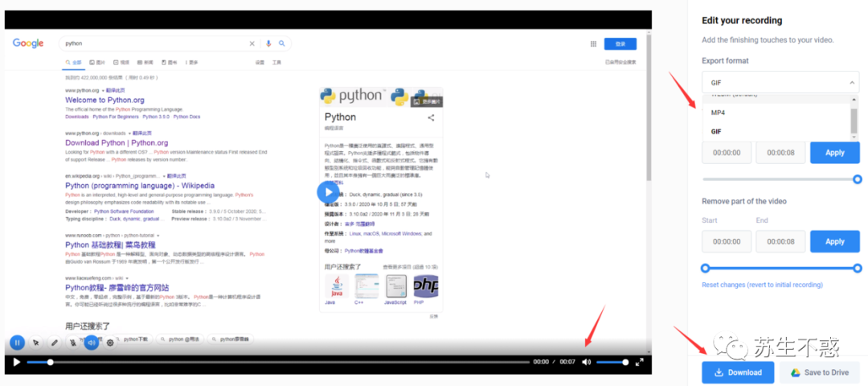Open the Python 基础教程 | 菜鸟教程 result

[110, 244]
